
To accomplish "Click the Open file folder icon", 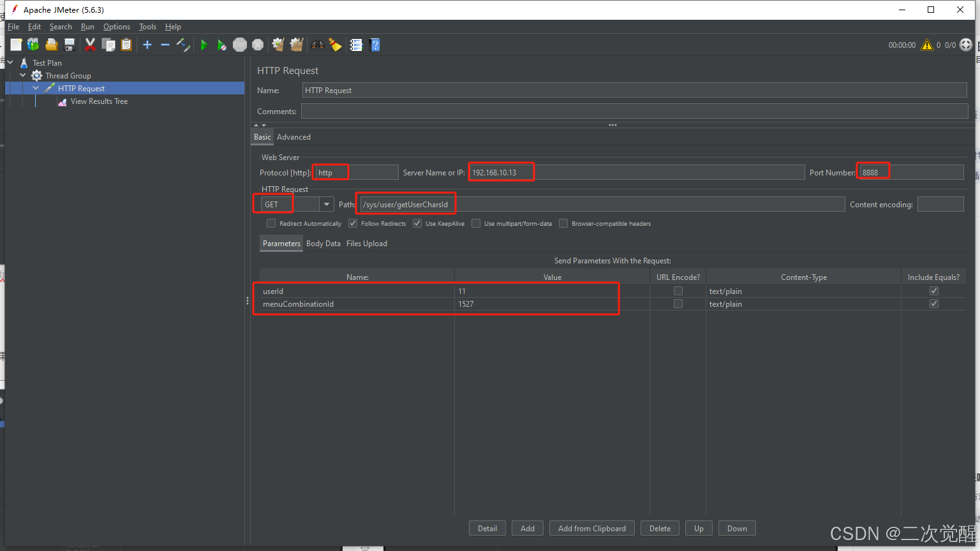I will [52, 45].
